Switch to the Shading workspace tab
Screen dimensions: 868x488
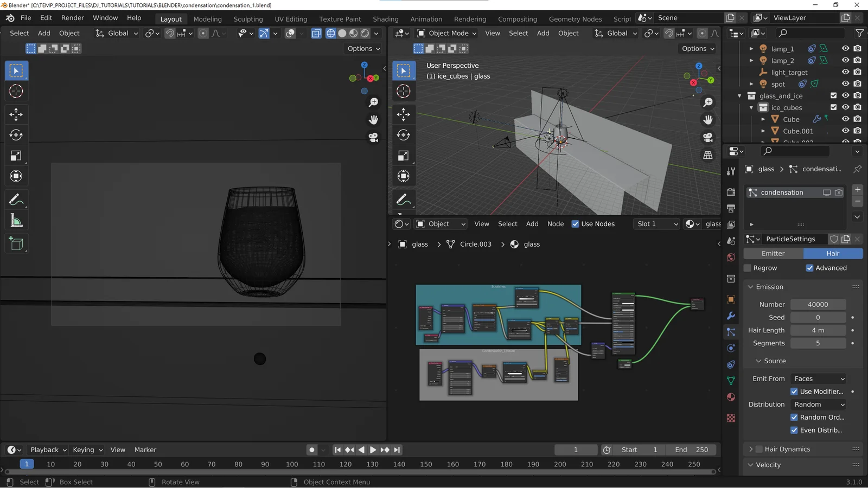[385, 19]
